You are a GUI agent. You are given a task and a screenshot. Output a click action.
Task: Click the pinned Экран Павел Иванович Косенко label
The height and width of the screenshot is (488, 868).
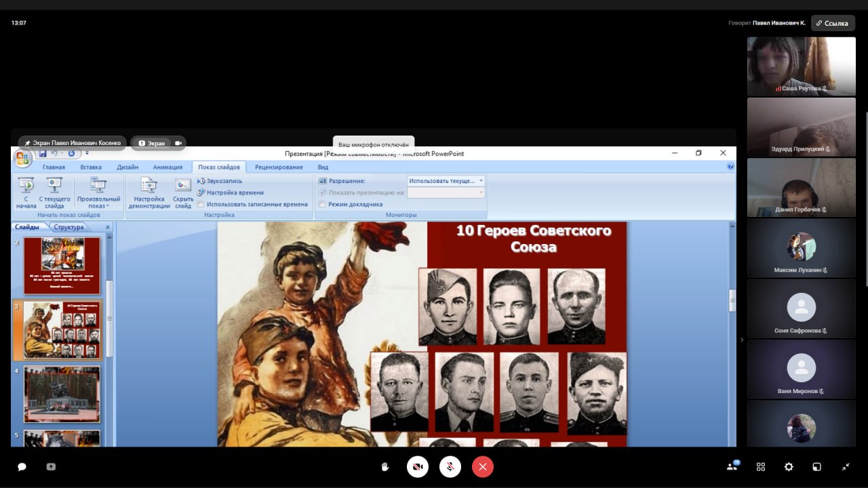pyautogui.click(x=72, y=143)
